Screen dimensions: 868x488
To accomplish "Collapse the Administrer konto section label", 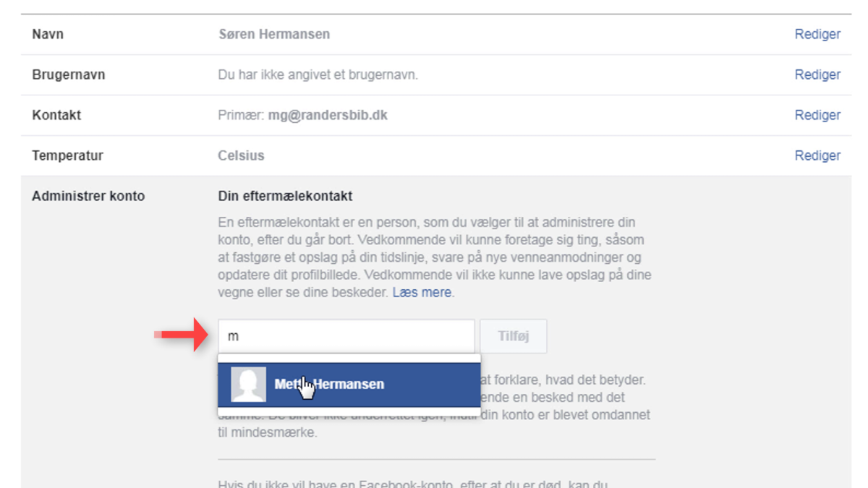I will (x=88, y=196).
